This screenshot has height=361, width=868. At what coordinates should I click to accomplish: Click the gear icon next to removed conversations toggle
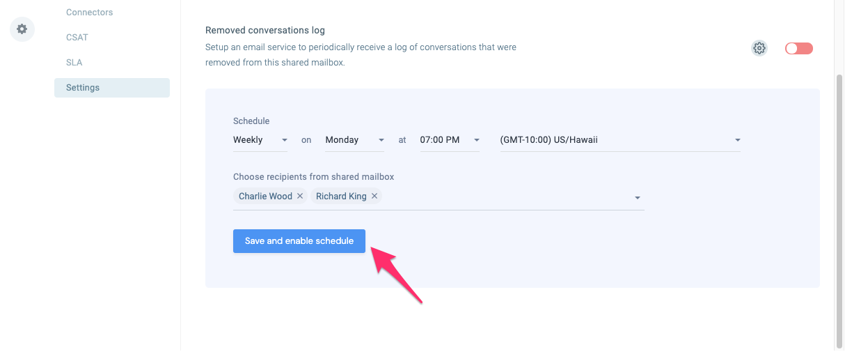point(759,48)
